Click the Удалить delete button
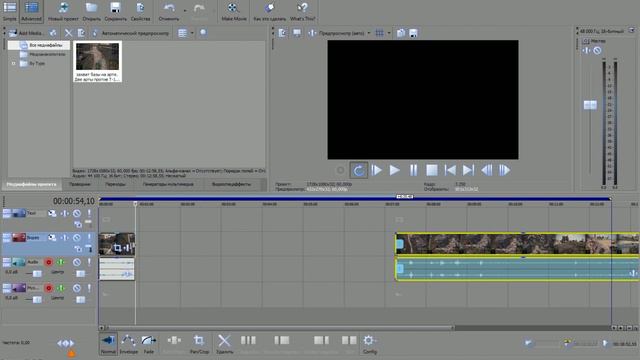This screenshot has height=360, width=640. [x=224, y=344]
